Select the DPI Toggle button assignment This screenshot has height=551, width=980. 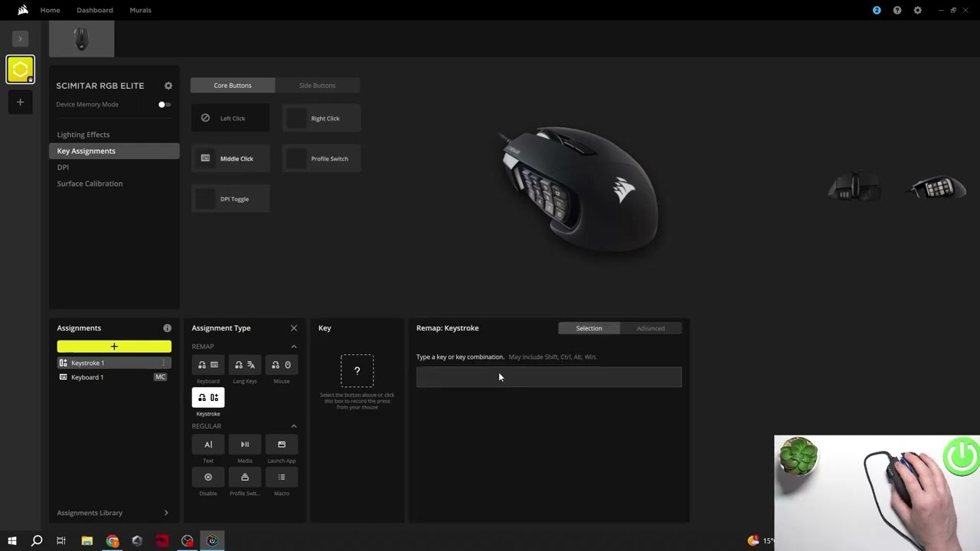tap(230, 199)
